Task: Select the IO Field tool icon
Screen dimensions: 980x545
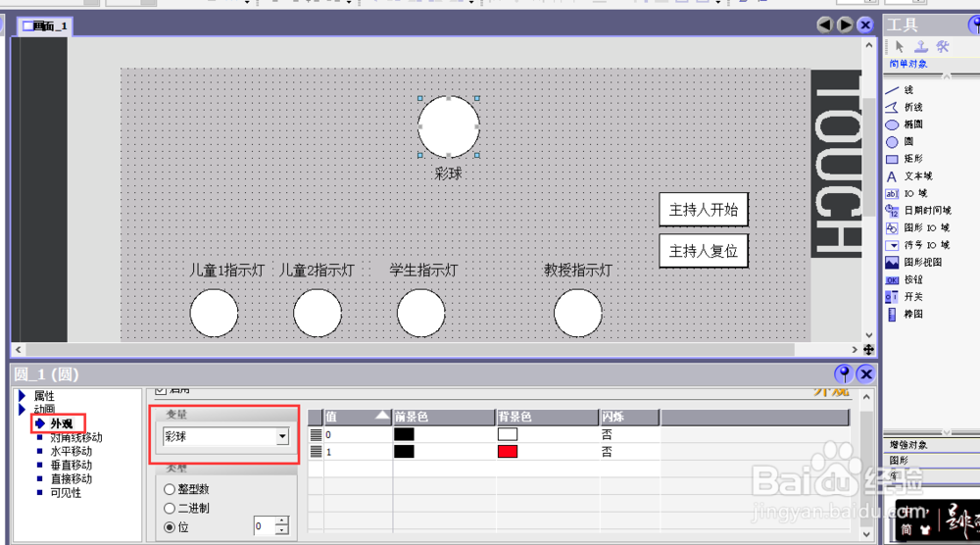Action: (892, 194)
